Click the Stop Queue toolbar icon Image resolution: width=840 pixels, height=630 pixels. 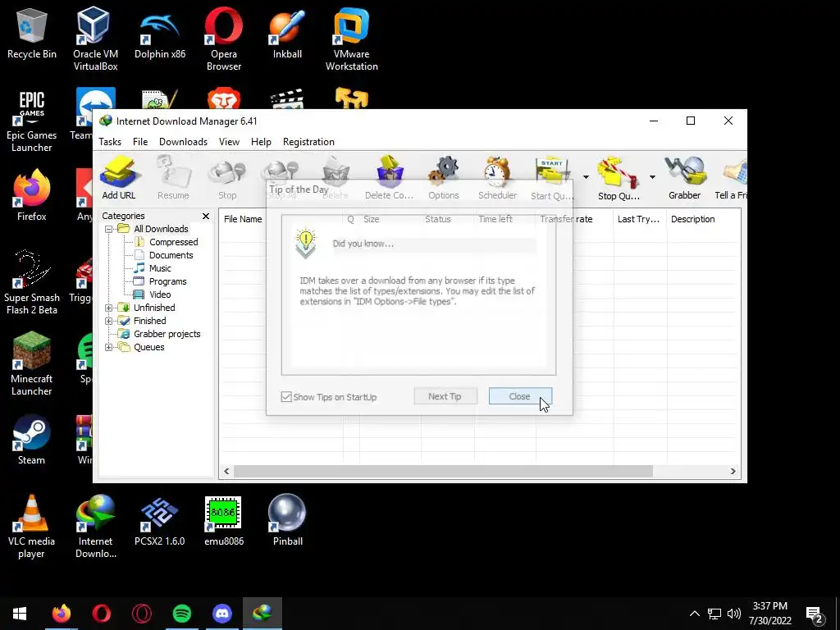coord(619,178)
